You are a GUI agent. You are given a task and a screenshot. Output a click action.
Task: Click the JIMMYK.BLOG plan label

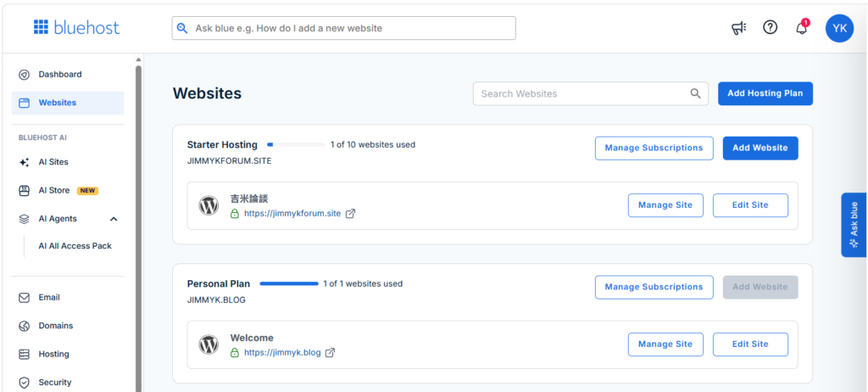216,300
